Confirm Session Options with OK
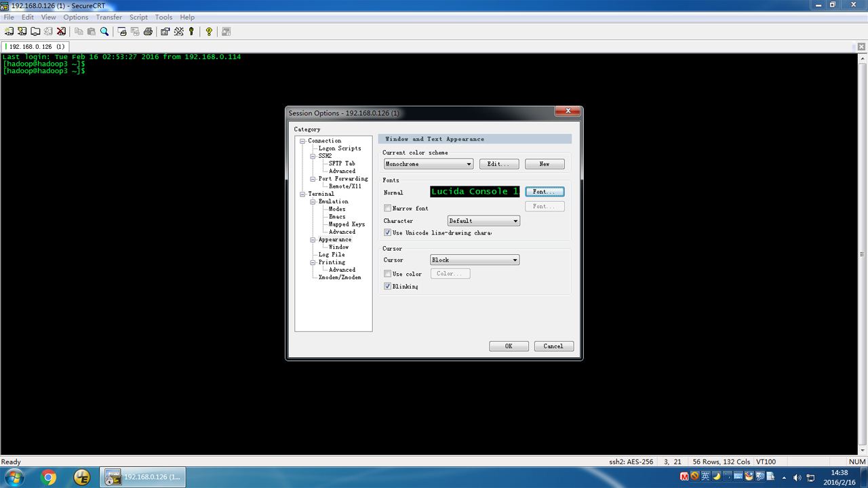The image size is (868, 488). (509, 346)
